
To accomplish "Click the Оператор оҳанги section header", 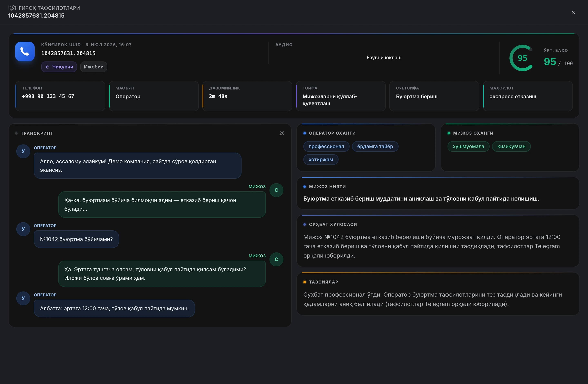I will (332, 133).
